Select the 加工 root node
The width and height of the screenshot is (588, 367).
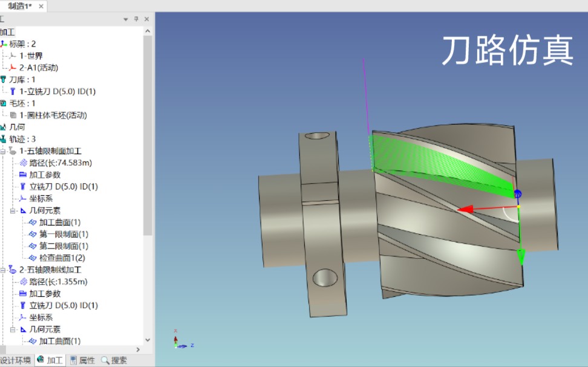[x=7, y=32]
